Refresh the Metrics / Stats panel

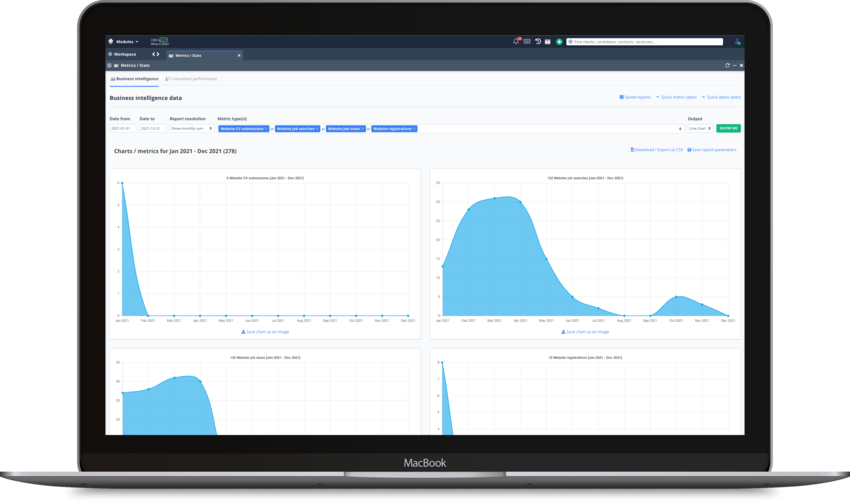[727, 65]
